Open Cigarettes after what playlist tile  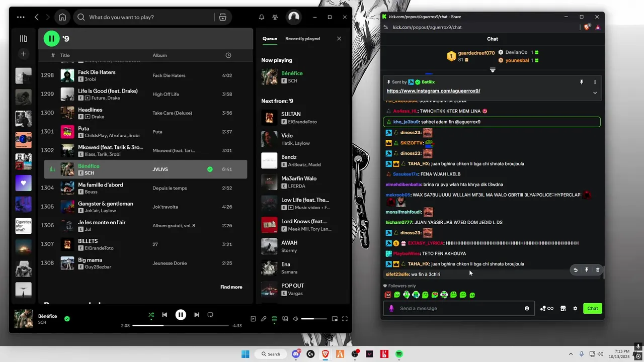coord(23,226)
